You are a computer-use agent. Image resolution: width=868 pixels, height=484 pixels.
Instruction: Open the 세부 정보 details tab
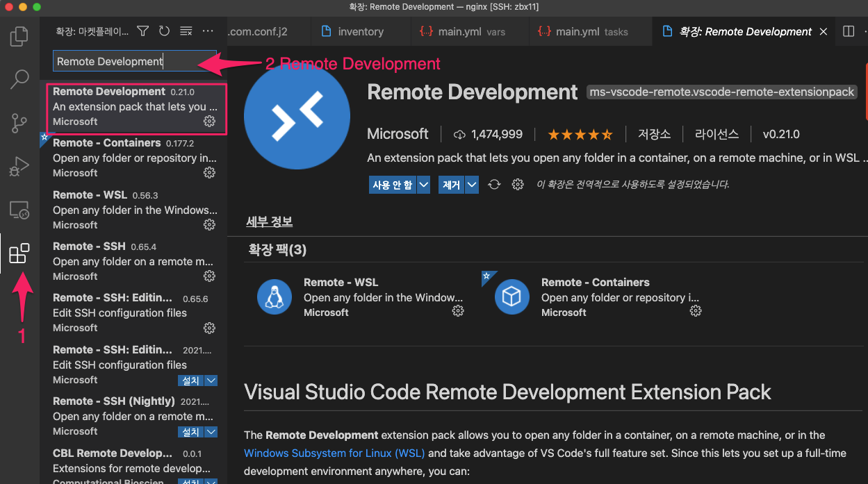click(269, 222)
